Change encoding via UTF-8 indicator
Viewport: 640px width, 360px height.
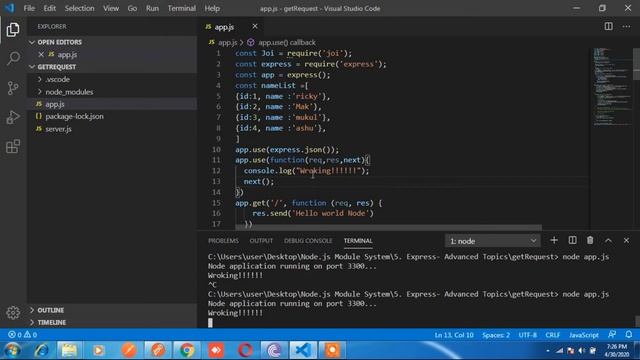[x=527, y=335]
